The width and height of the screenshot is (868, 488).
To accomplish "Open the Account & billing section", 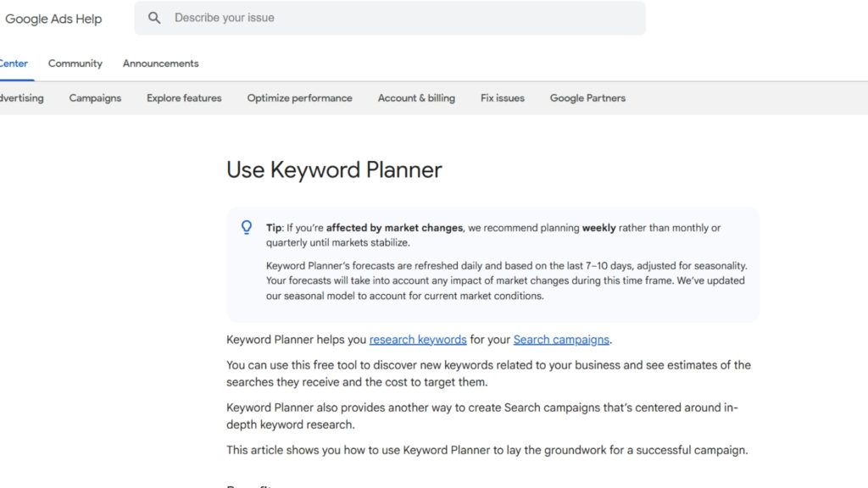I will [x=415, y=97].
